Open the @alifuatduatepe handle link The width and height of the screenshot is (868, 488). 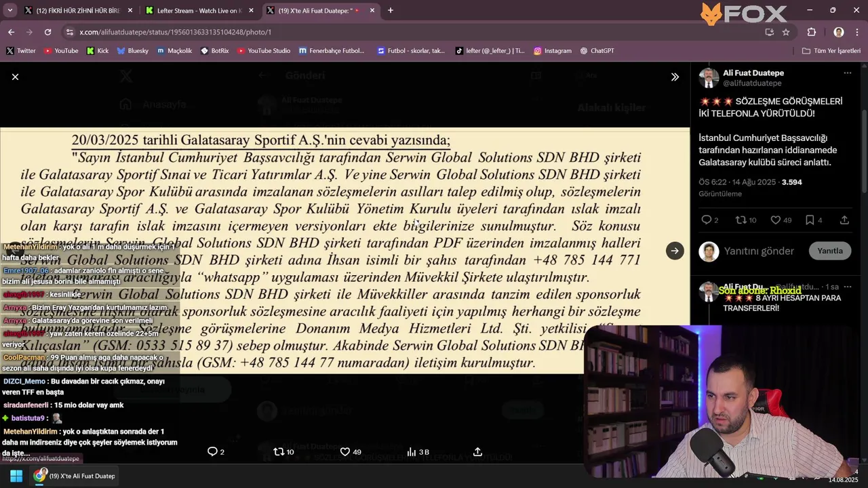752,83
